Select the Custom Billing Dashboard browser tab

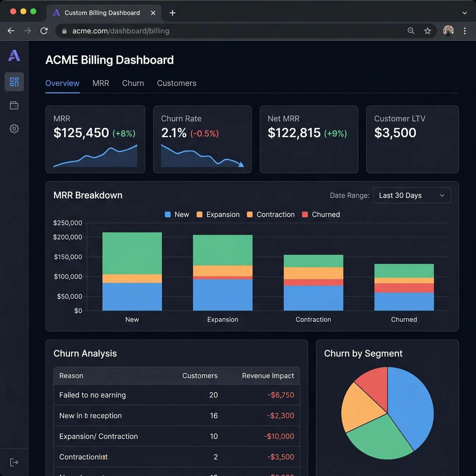pyautogui.click(x=104, y=13)
